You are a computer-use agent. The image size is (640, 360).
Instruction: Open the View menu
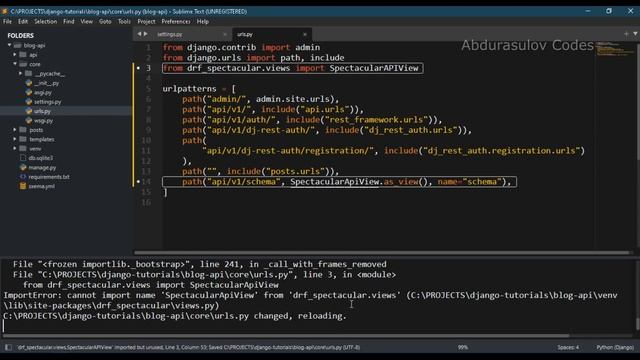(87, 22)
